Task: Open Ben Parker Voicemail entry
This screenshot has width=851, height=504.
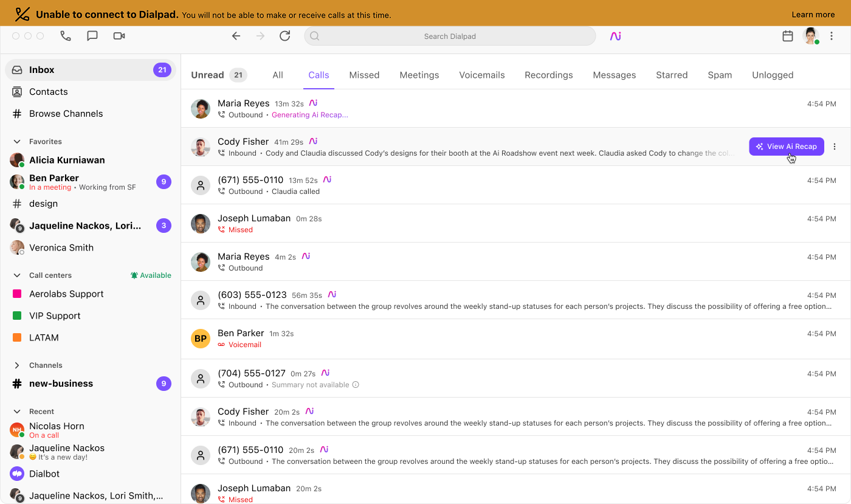Action: point(515,339)
